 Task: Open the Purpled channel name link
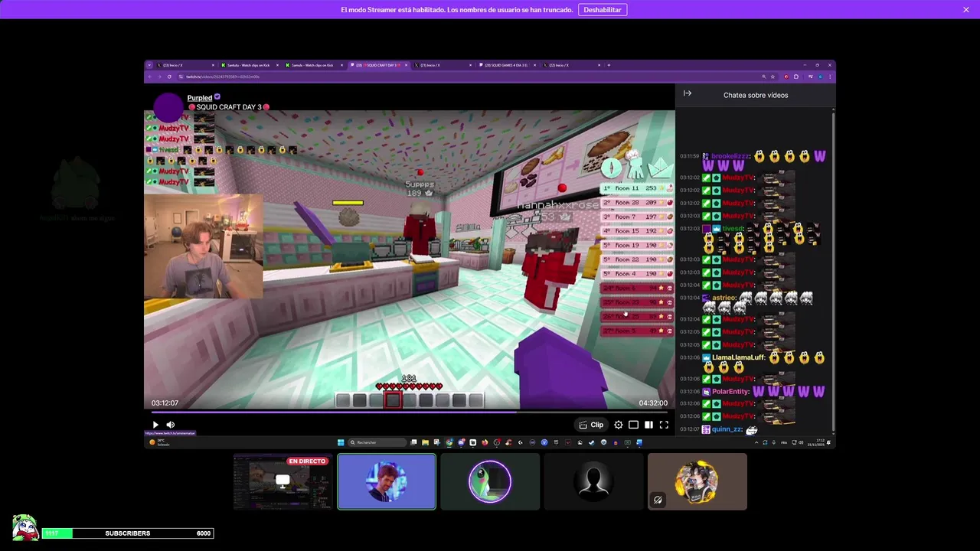pos(199,98)
